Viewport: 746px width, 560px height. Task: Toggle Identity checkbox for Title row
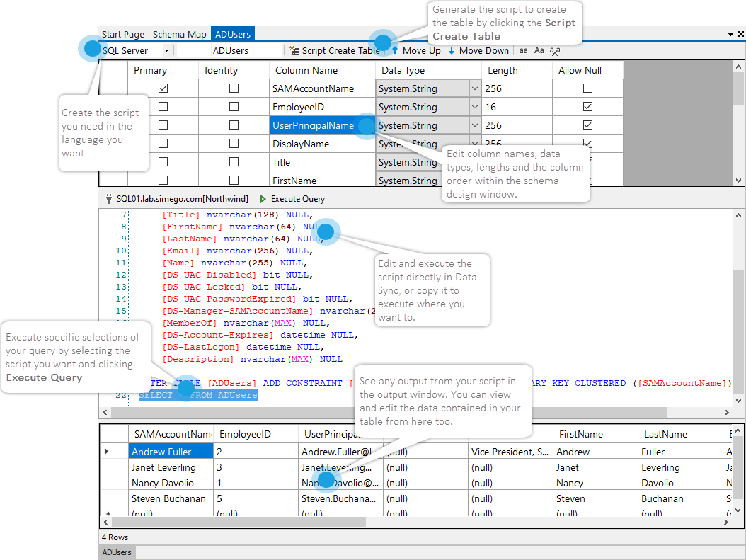234,161
